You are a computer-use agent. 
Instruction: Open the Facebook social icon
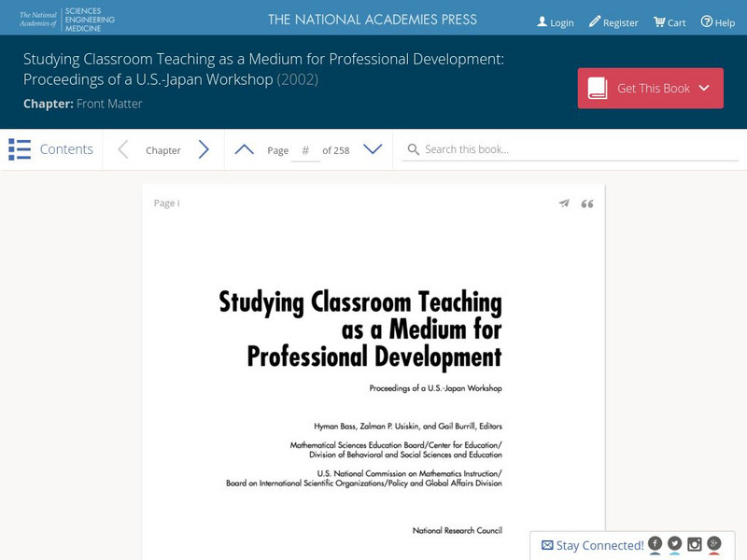tap(655, 543)
